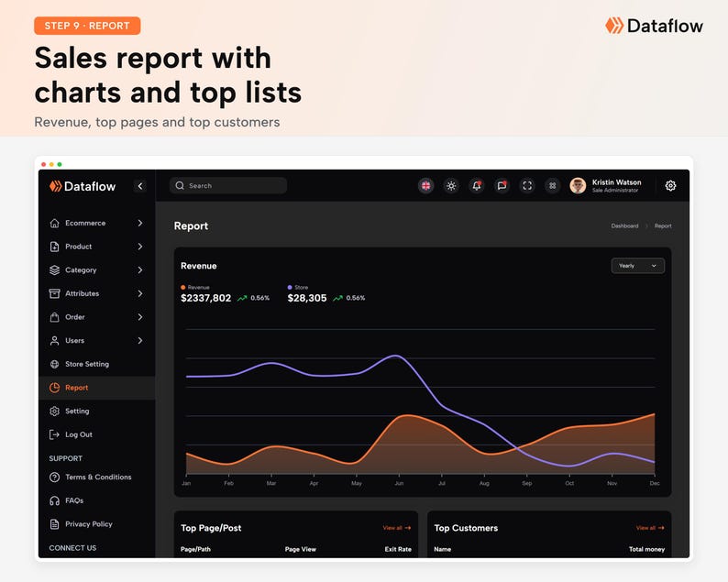Open notifications bell icon

(x=477, y=186)
